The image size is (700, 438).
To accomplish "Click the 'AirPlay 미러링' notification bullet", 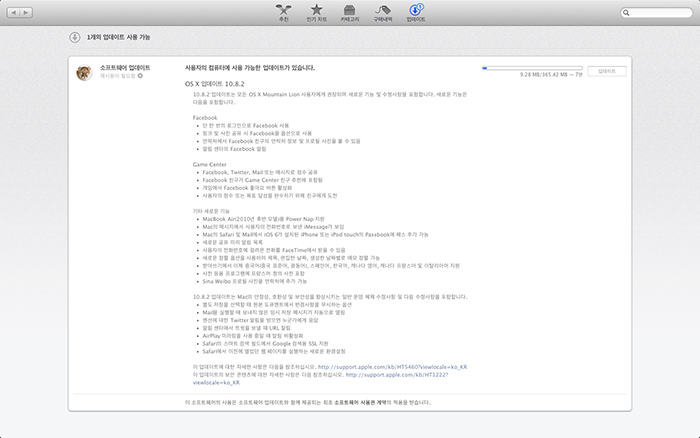I will pos(253,336).
